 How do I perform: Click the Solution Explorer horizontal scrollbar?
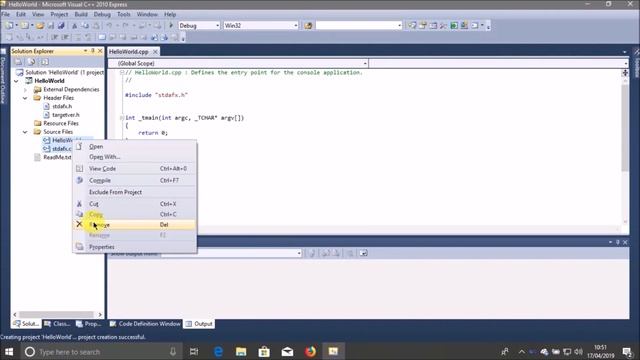click(x=57, y=314)
